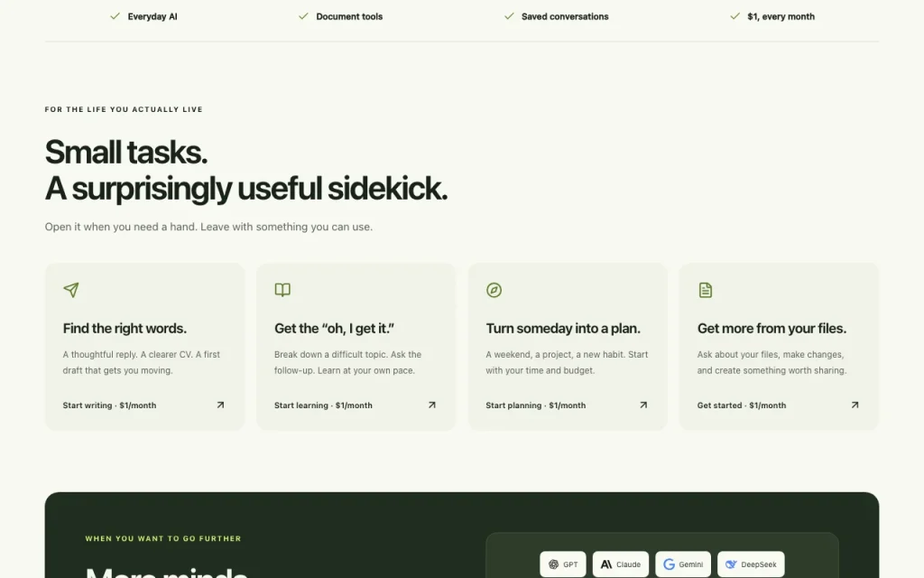
Task: Click the checkmark next to Saved conversations
Action: (509, 16)
